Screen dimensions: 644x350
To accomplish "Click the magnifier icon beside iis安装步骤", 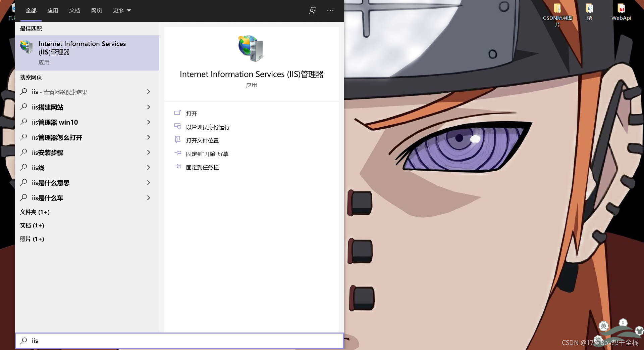I will coord(23,152).
